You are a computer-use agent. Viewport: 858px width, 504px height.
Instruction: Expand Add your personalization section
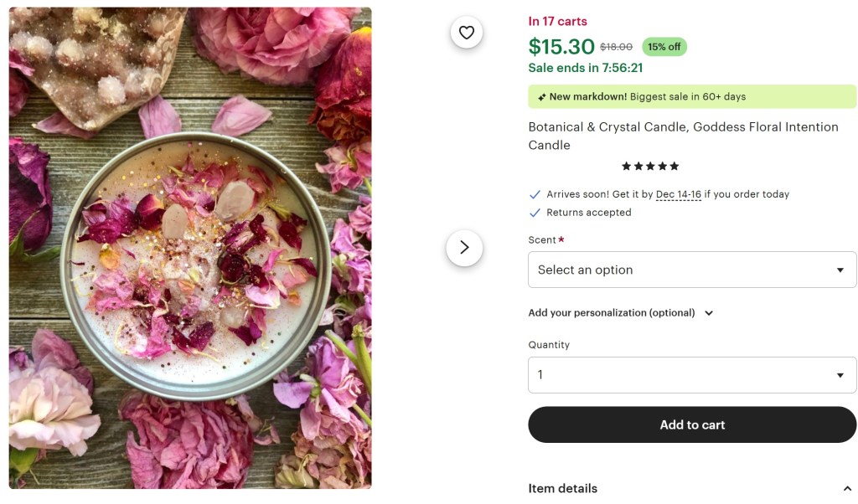pos(612,313)
